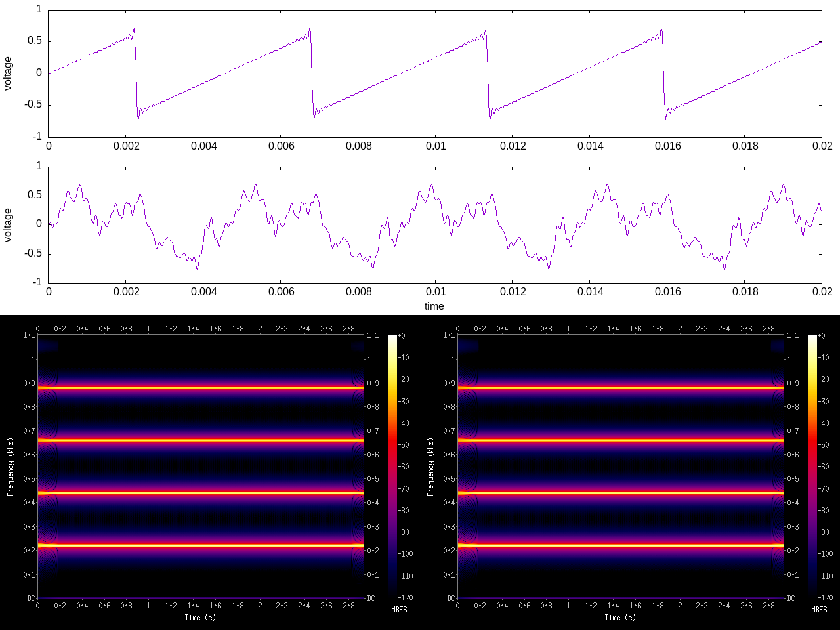Click the 0.66 kHz spectral line in left spectrogram
840x630 pixels.
(201, 440)
